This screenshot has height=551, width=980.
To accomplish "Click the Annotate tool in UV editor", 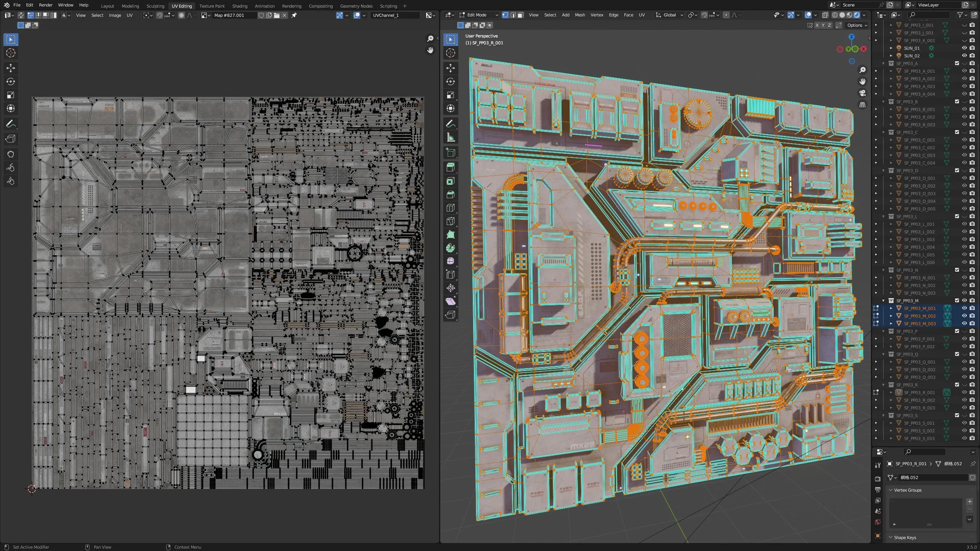I will point(11,124).
